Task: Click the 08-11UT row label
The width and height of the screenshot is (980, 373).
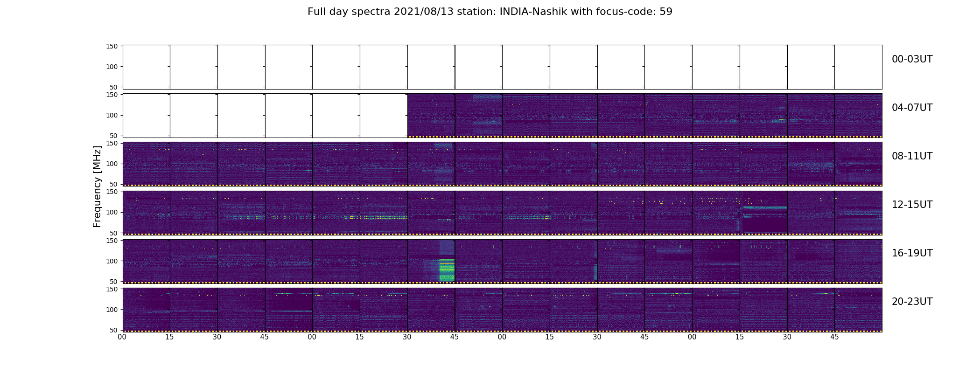Action: tap(912, 156)
